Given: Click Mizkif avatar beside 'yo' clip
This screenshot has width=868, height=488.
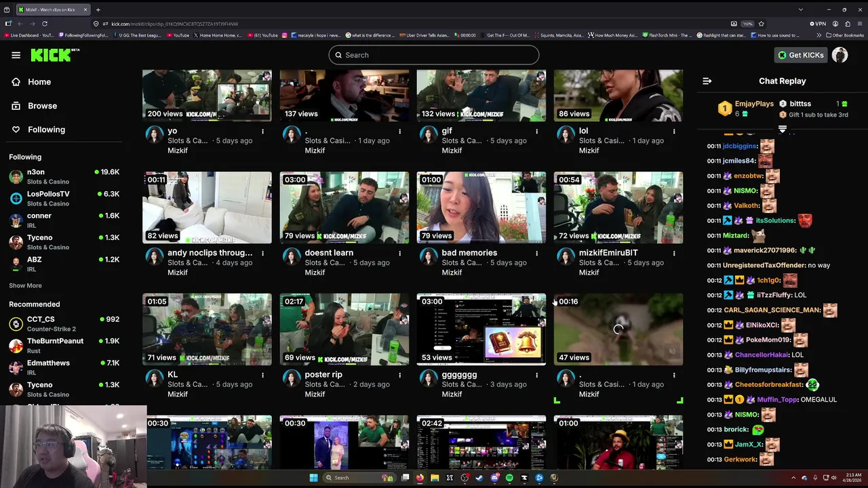Looking at the screenshot, I should click(x=155, y=134).
